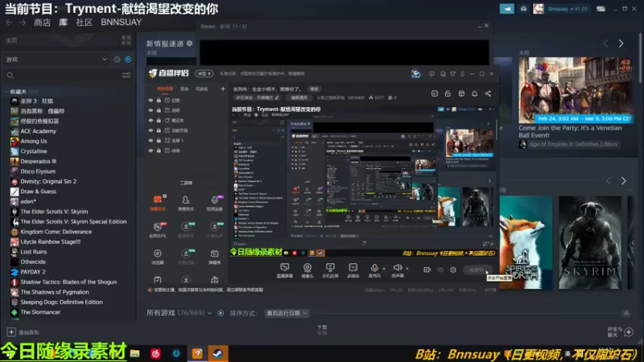Viewport: 644px width, 362px height.
Task: Click the unlock icon next to the bell
Action: [x=448, y=93]
